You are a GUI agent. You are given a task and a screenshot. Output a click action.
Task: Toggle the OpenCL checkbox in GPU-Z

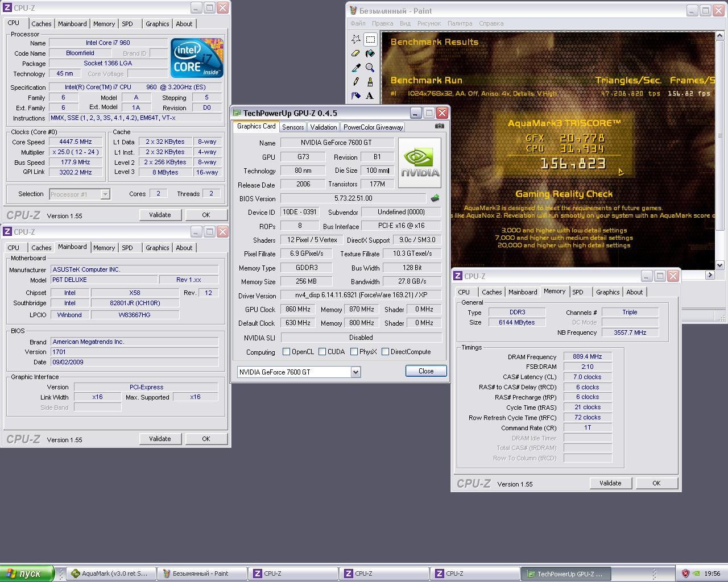click(286, 352)
